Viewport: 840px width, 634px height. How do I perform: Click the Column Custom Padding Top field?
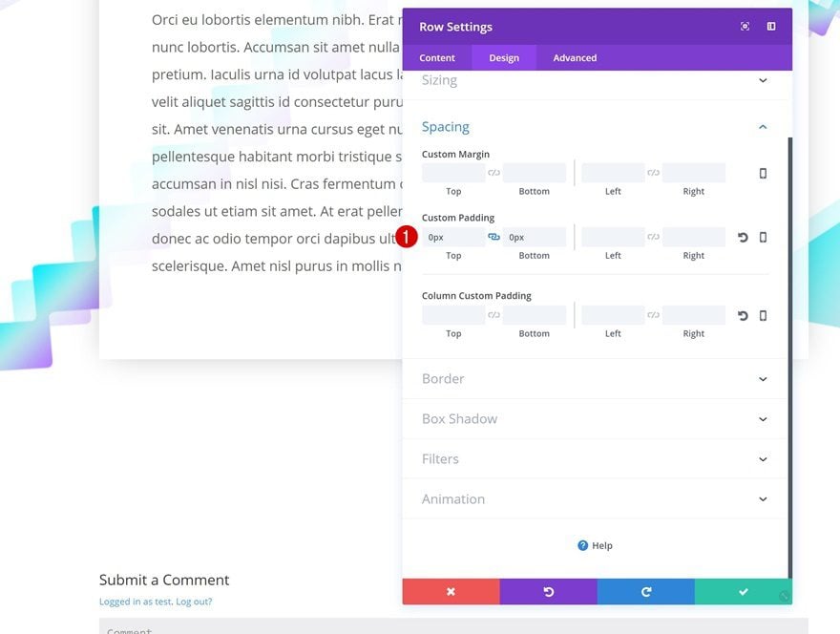(453, 315)
